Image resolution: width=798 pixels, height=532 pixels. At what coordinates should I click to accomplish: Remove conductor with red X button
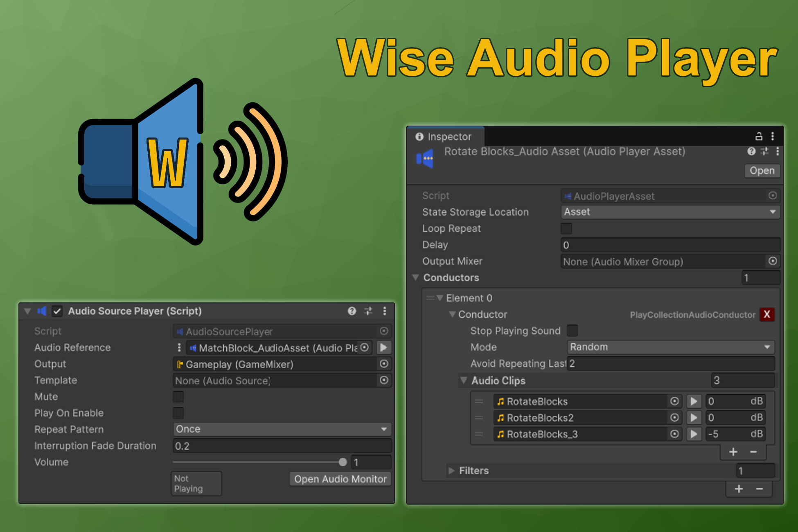[x=767, y=314]
